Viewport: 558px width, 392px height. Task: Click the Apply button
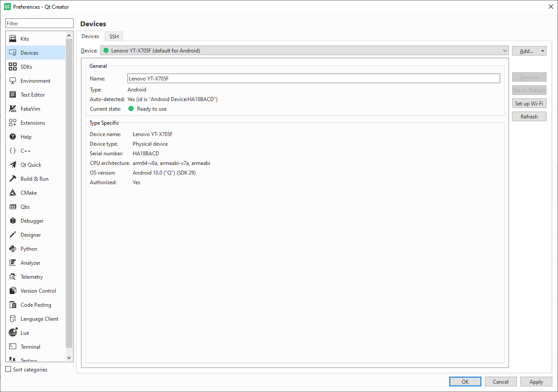[x=536, y=382]
